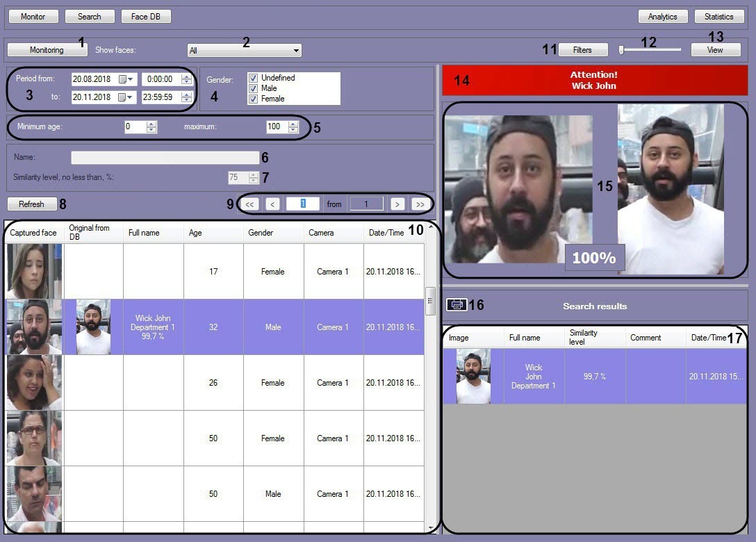Sort by the Captured face column header

[33, 233]
